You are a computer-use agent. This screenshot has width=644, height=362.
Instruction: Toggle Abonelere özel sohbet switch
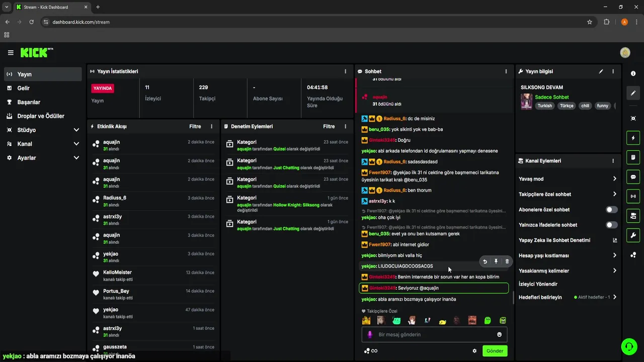click(x=612, y=210)
